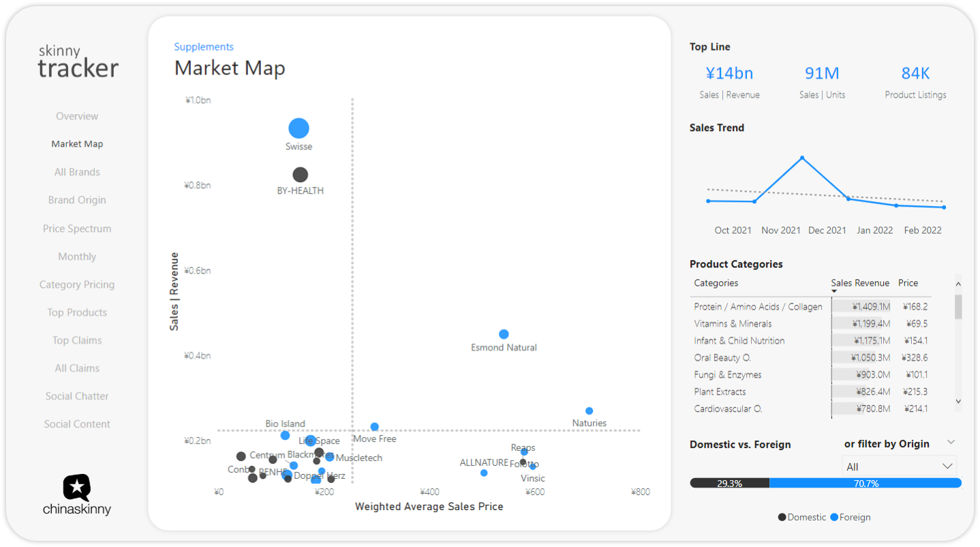Image resolution: width=980 pixels, height=547 pixels.
Task: Open Category Pricing page
Action: point(77,284)
